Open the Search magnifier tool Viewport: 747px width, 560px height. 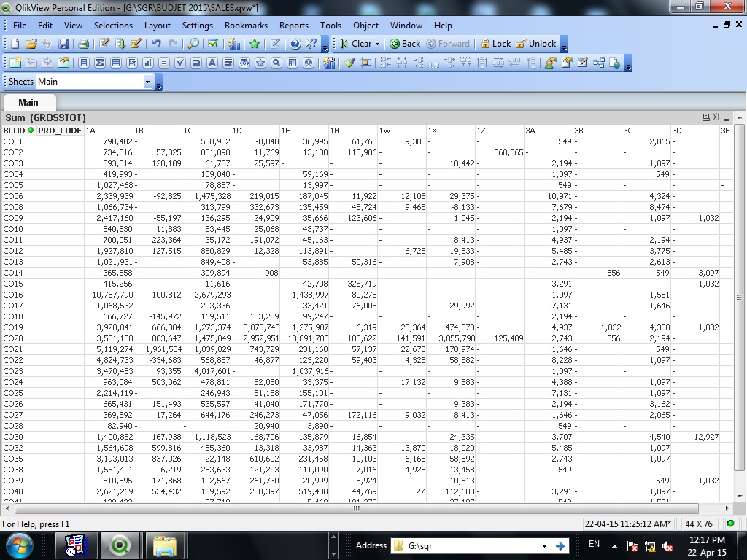click(193, 44)
